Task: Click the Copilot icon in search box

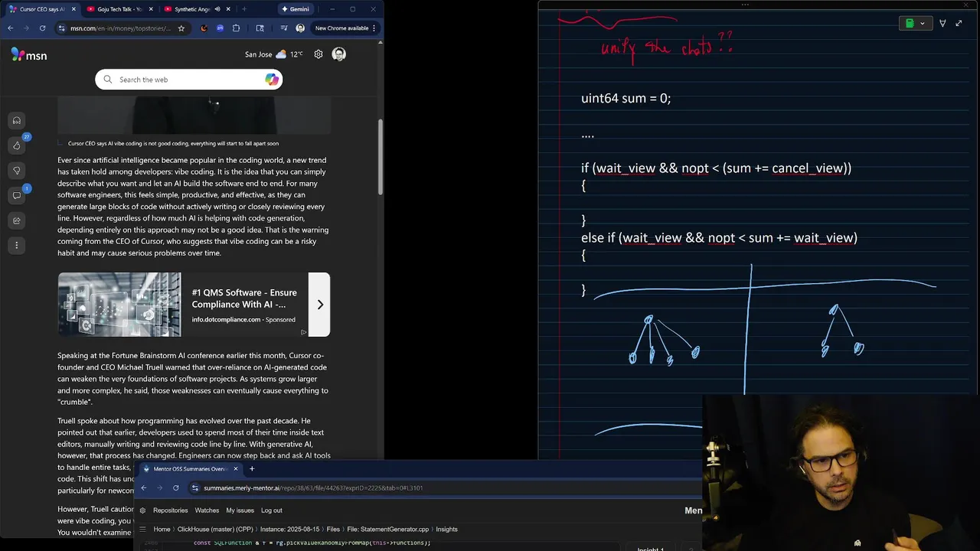Action: [x=272, y=80]
